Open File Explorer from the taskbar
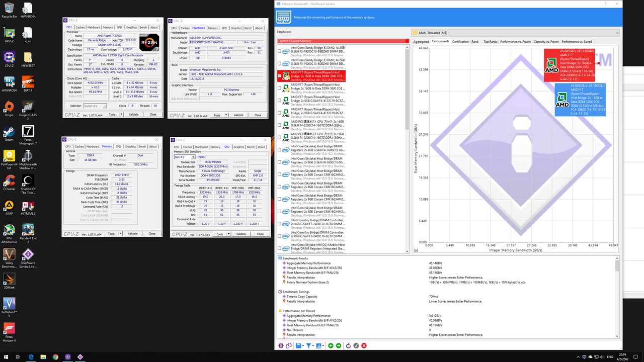Screen dimensions: 644x362 pyautogui.click(x=43, y=357)
